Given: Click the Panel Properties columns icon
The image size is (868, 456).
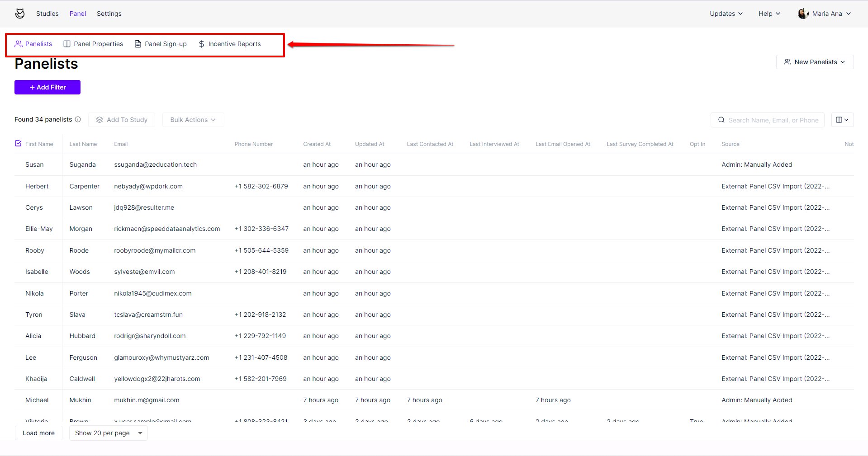Looking at the screenshot, I should [x=66, y=44].
